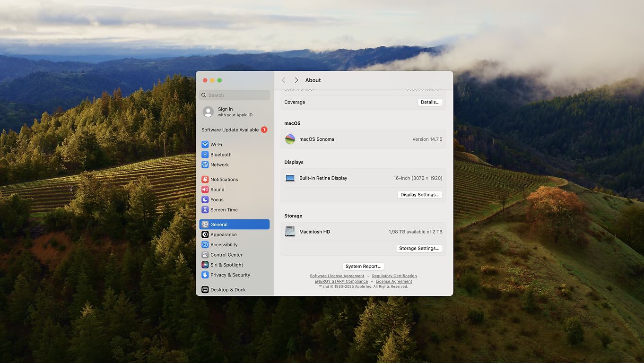Click the red software update badge
Screen dimensions: 644x363
(264, 130)
